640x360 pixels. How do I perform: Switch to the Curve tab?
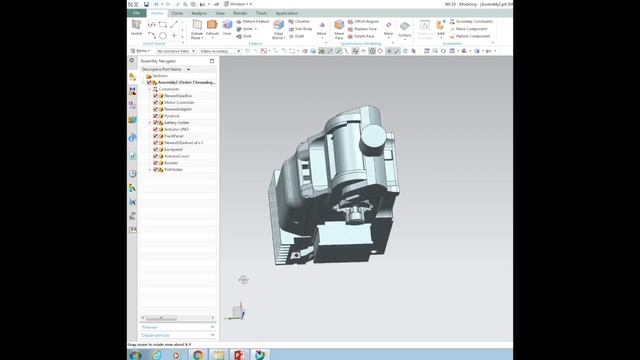(177, 13)
